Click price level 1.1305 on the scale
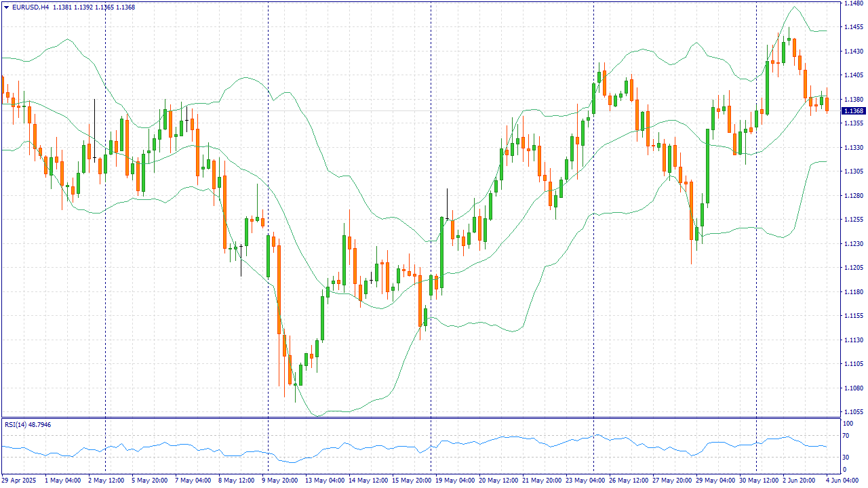868x488 pixels. (x=854, y=171)
